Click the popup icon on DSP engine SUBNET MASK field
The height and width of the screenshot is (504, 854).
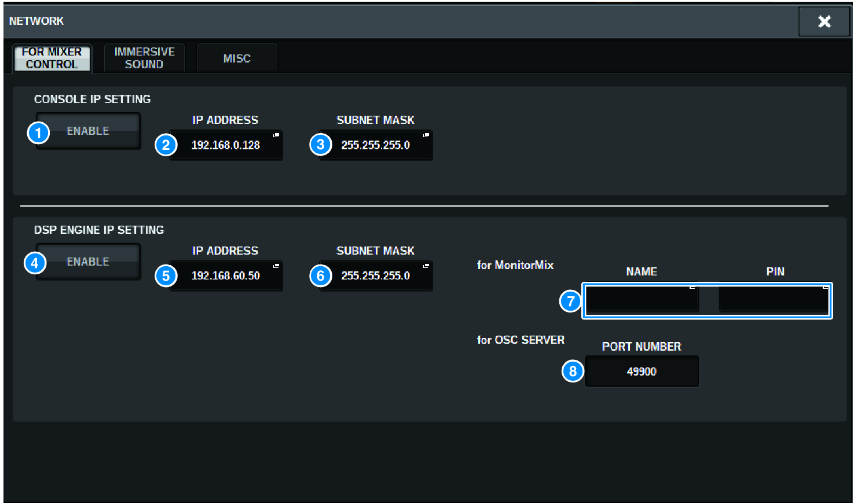pos(426,266)
